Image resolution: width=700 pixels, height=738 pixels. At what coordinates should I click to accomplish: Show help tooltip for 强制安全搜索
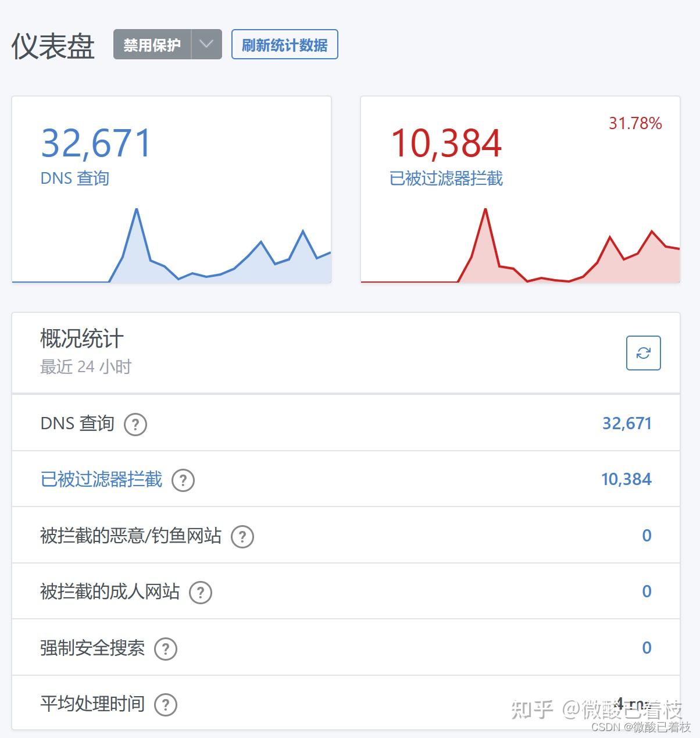[166, 649]
